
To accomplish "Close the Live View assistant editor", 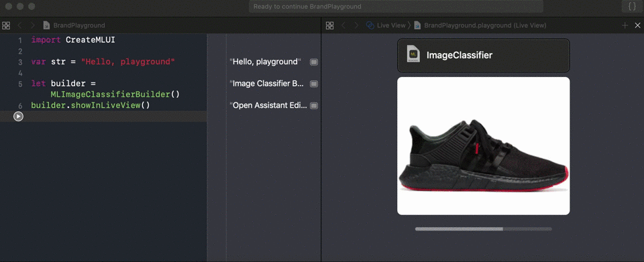I will 637,25.
